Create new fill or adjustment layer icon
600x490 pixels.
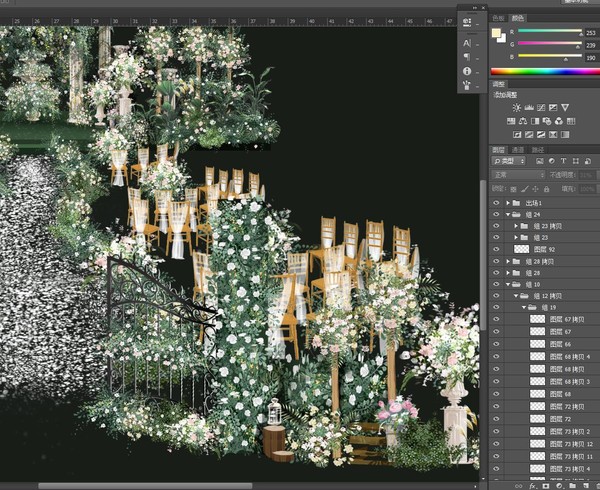point(559,486)
